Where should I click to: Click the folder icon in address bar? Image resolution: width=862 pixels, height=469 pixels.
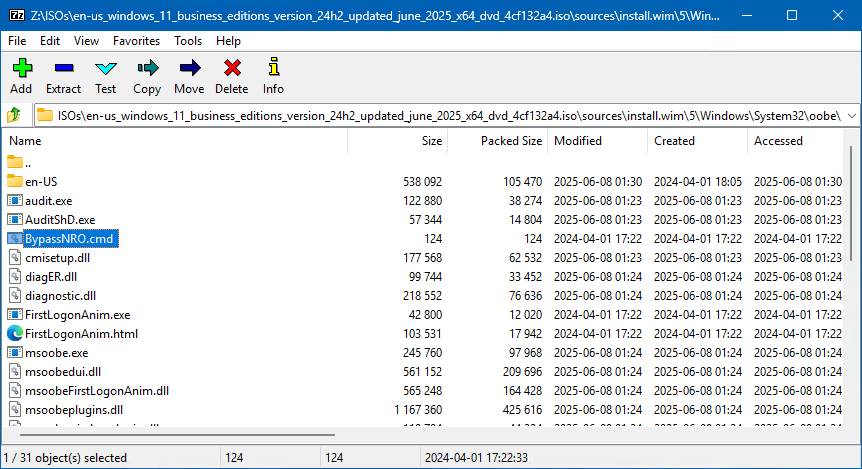45,115
